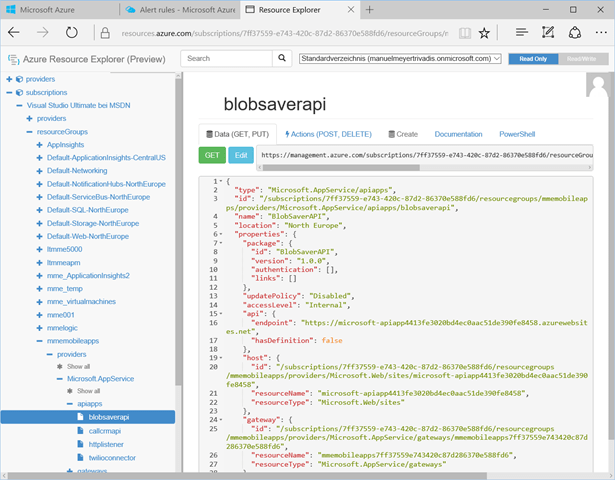Image resolution: width=615 pixels, height=480 pixels.
Task: Open the Hub lines icon
Action: click(x=522, y=32)
